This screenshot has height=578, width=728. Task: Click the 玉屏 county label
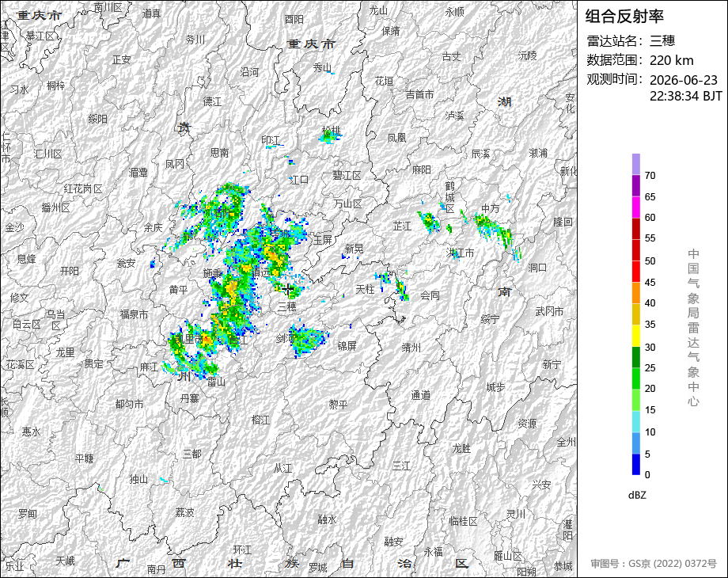click(x=323, y=240)
